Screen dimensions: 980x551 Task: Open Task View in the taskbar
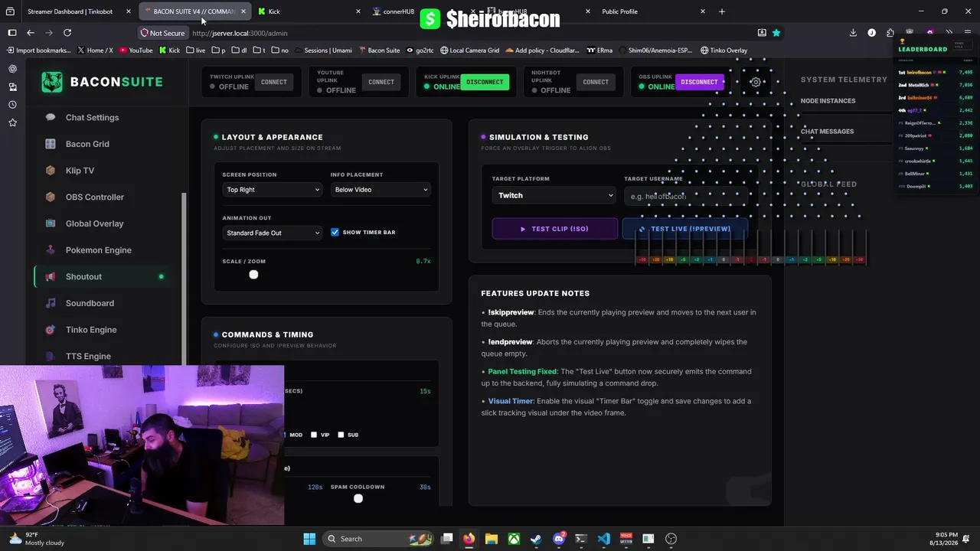(x=446, y=539)
